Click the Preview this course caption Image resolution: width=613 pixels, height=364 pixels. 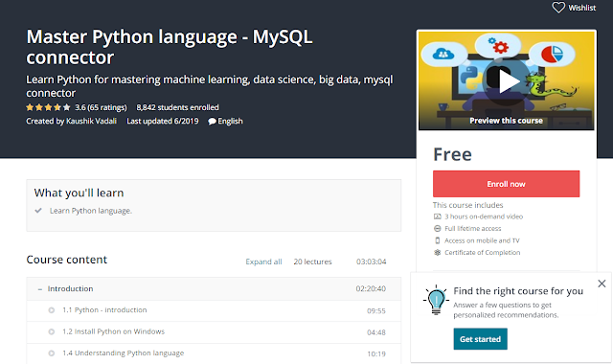pos(506,121)
